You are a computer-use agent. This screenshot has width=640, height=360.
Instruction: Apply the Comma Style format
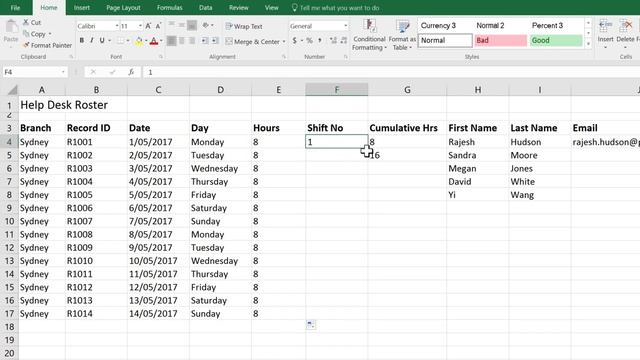pyautogui.click(x=320, y=40)
